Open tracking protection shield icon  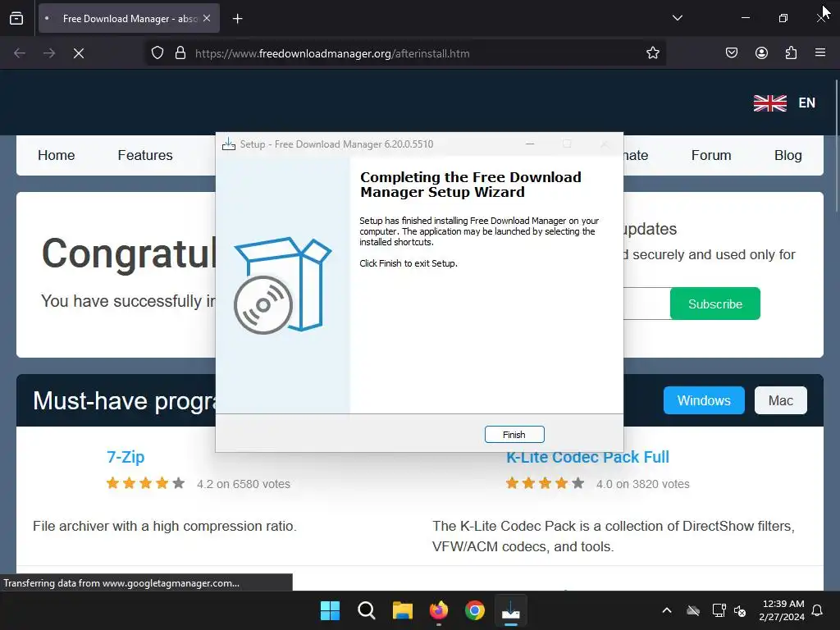pyautogui.click(x=157, y=53)
